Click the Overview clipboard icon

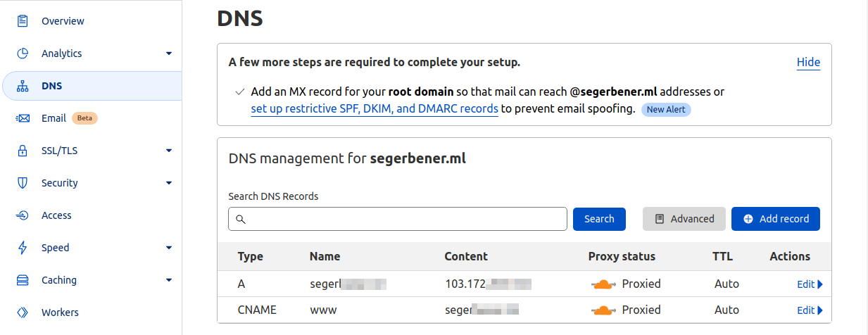click(x=23, y=21)
